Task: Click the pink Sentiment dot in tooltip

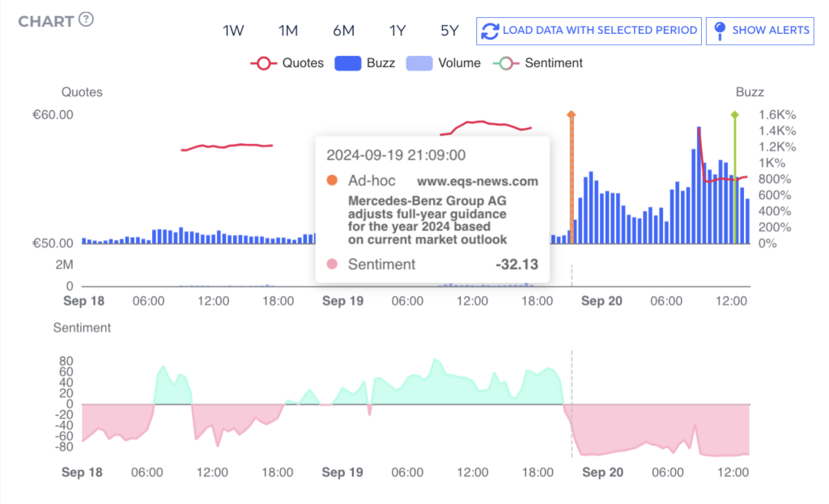Action: pos(331,264)
